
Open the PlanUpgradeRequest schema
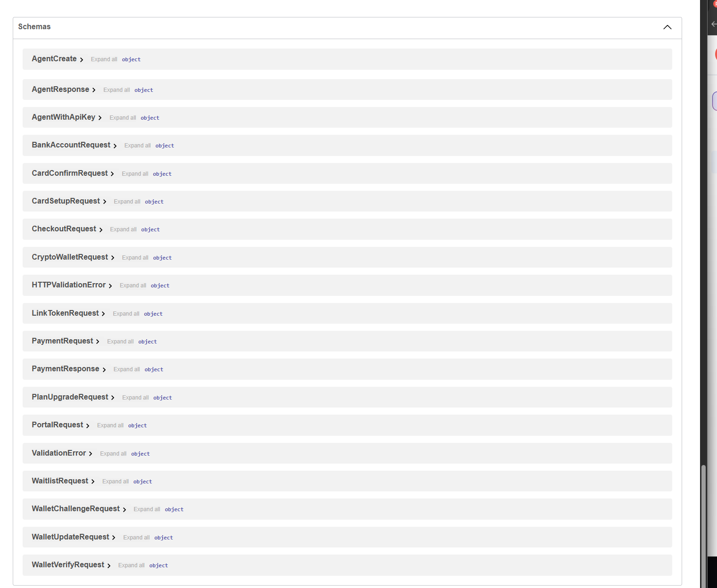tap(69, 397)
